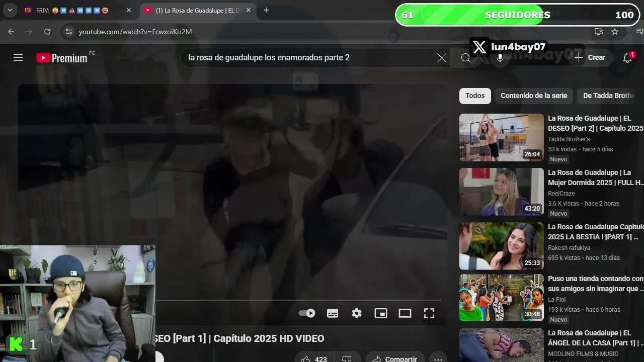Visit the ReelCraze channel name
Viewport: 644px width, 362px height.
(561, 193)
